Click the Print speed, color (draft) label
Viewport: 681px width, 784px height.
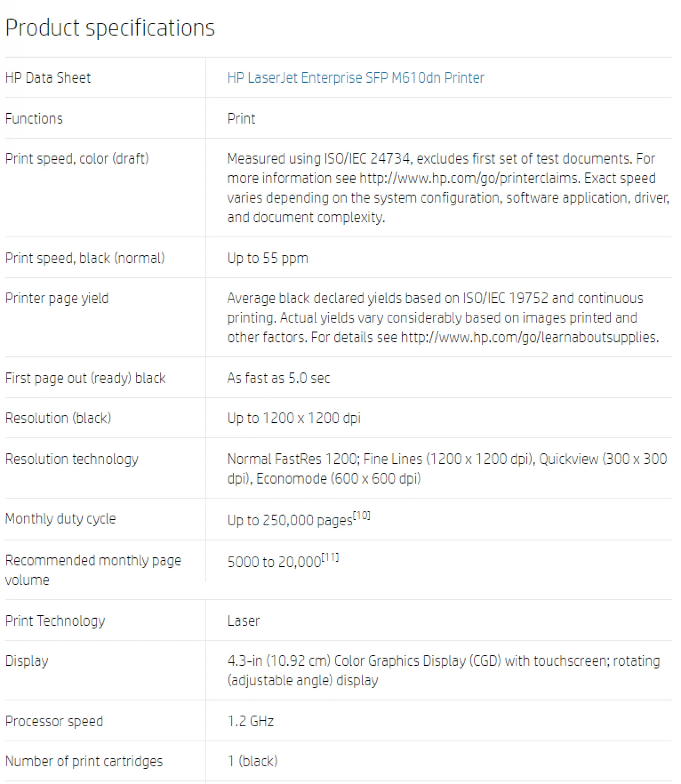coord(77,159)
